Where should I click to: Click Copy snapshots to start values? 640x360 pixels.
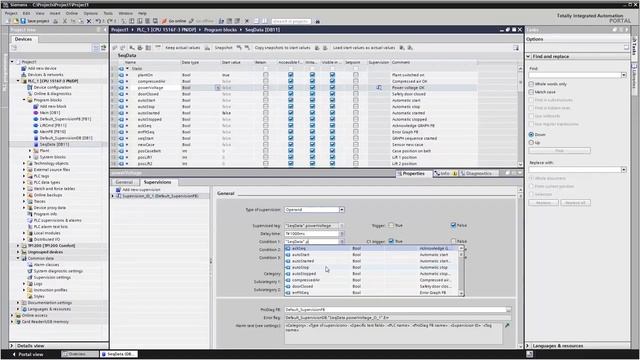tap(282, 48)
